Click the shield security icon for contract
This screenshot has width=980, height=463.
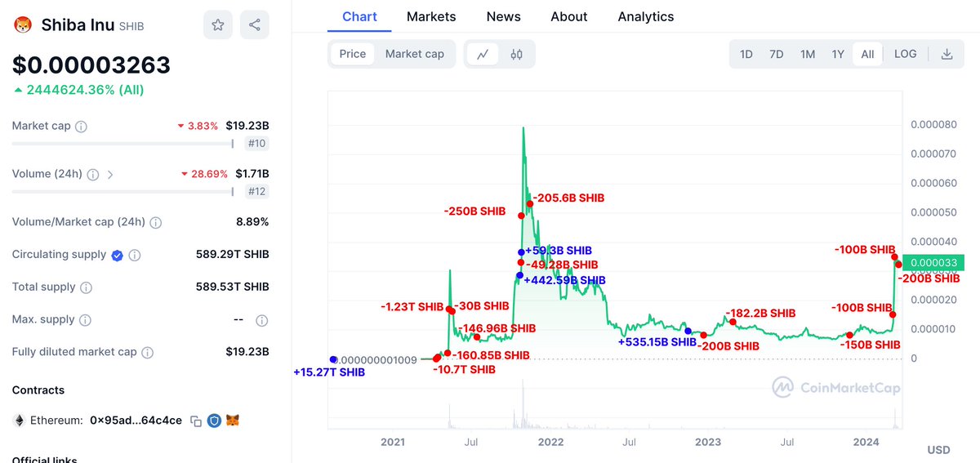coord(214,421)
